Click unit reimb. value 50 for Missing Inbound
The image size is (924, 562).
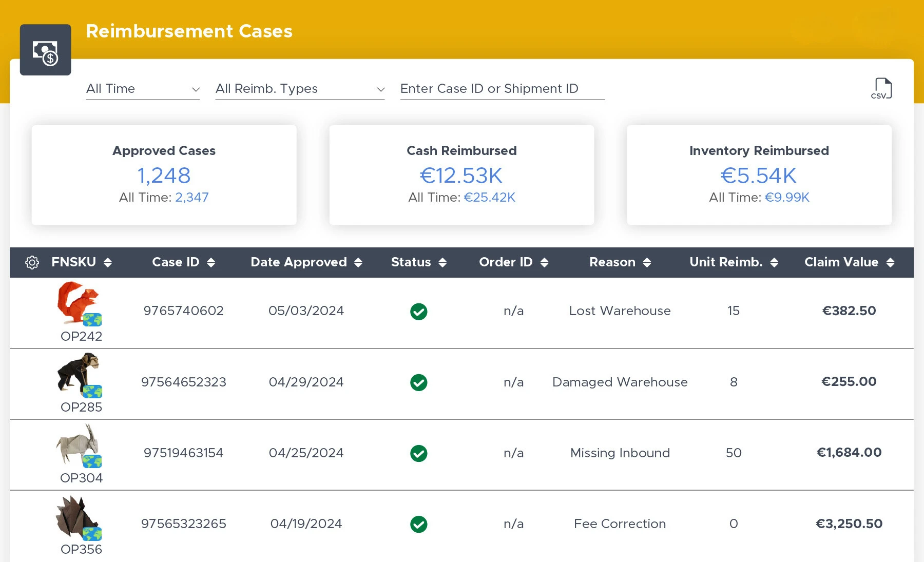734,453
